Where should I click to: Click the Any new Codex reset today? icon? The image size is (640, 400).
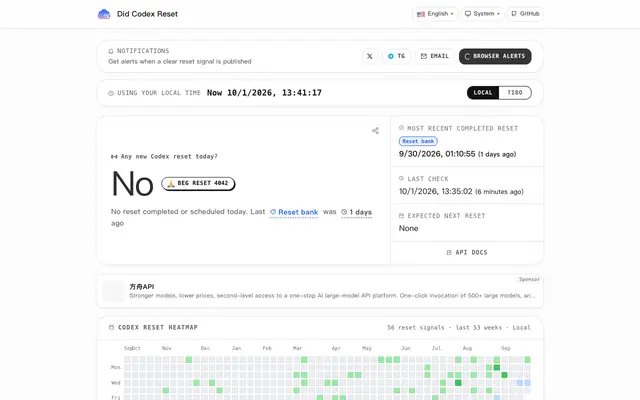tap(114, 156)
